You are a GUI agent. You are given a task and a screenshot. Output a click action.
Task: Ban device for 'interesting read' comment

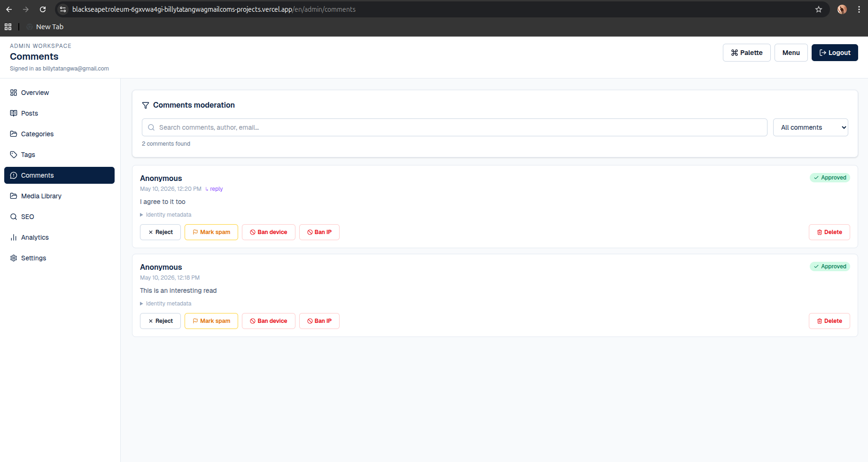pyautogui.click(x=269, y=321)
